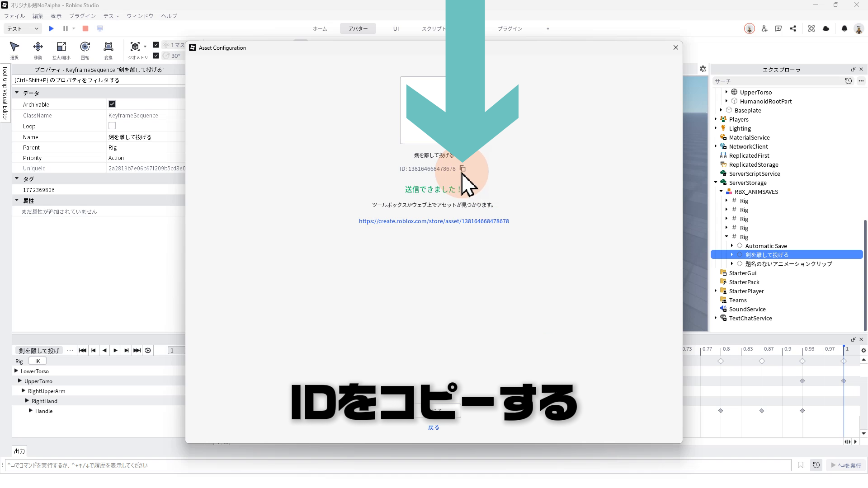The image size is (868, 488).
Task: Collapse the ServerStorage node in Explorer
Action: (716, 183)
